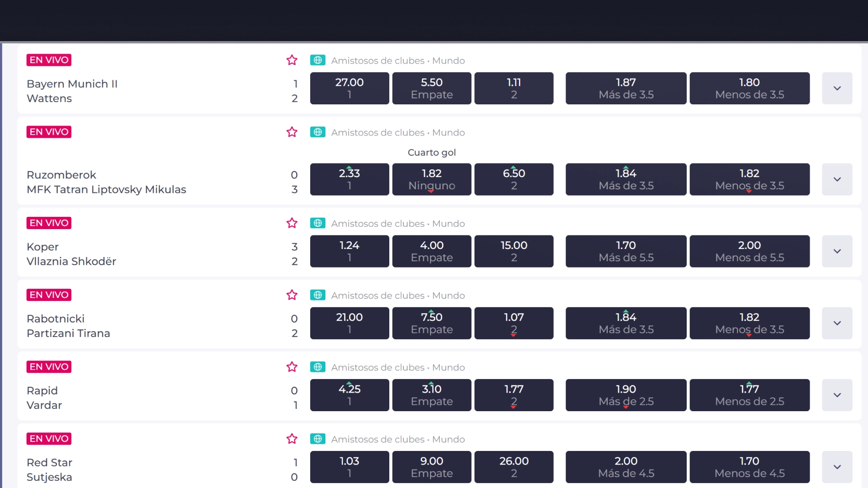Screen dimensions: 868x488
Task: Star the Ruzomberok vs Liptovsky Mikulas match
Action: (x=292, y=132)
